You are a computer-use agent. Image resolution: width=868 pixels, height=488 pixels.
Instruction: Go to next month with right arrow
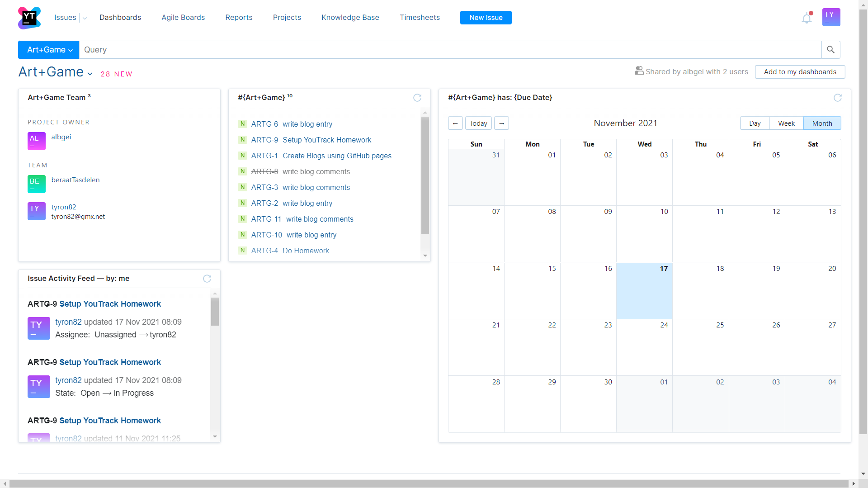[x=501, y=123]
